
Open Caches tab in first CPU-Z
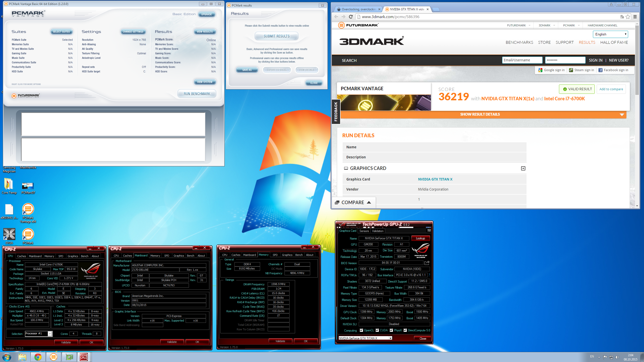(x=21, y=256)
